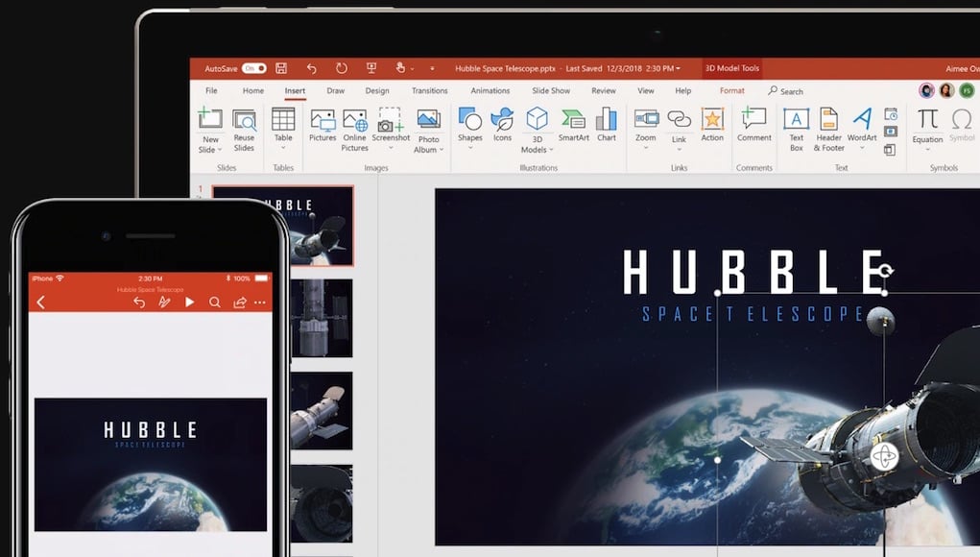Click the Undo arrow in PowerPoint title bar
Screen dimensions: 980x557
[311, 68]
